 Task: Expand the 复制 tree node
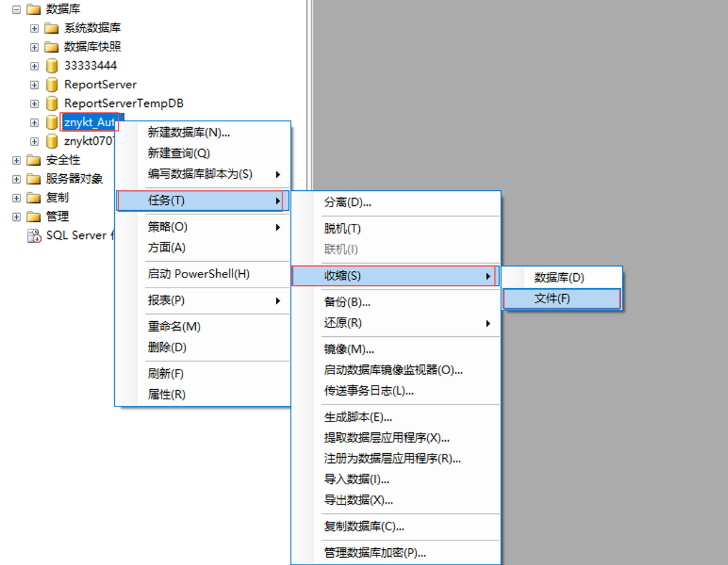point(16,198)
